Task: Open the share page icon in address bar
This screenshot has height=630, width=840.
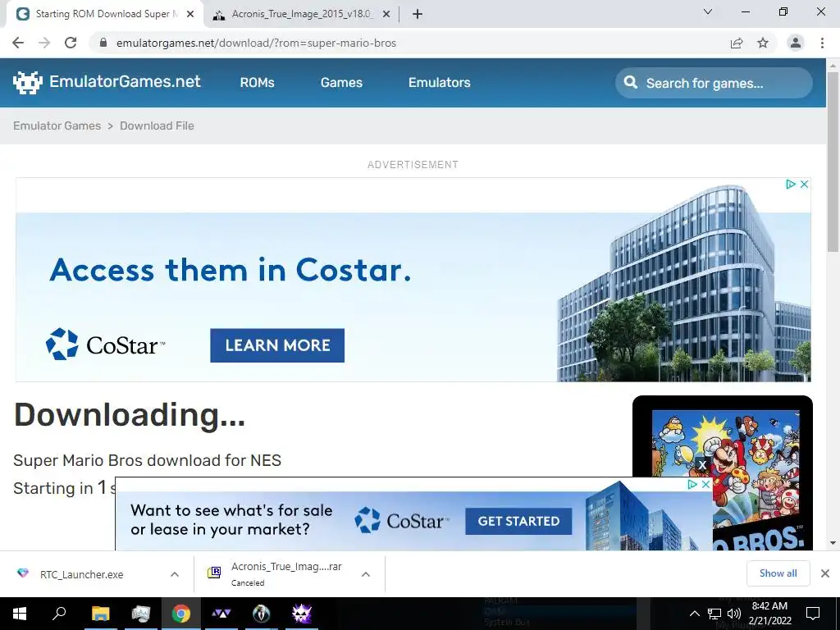Action: 737,43
